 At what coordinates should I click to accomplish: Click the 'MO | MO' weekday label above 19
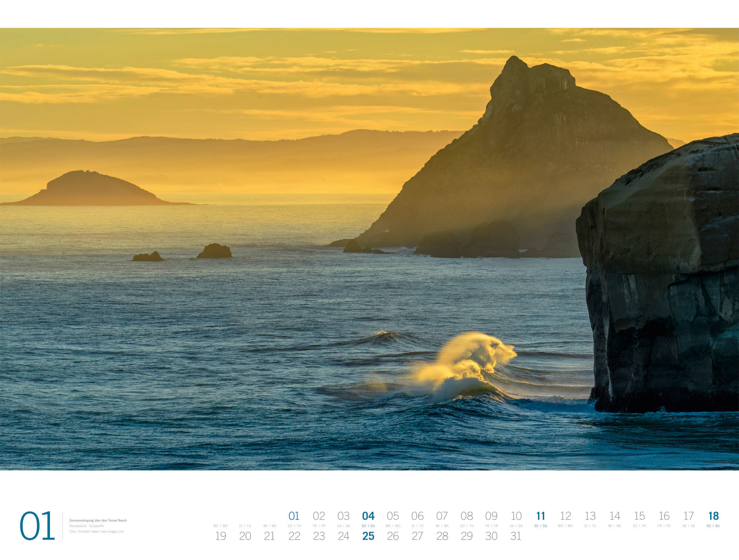click(221, 526)
